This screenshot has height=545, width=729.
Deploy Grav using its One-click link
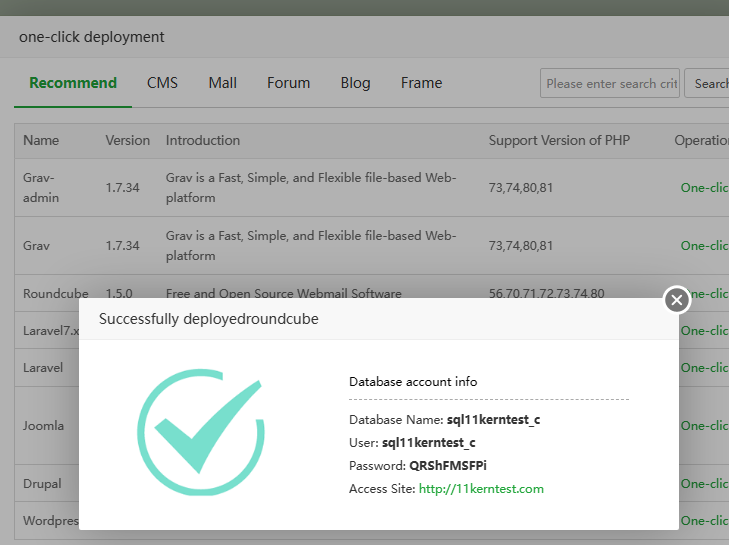coord(704,246)
